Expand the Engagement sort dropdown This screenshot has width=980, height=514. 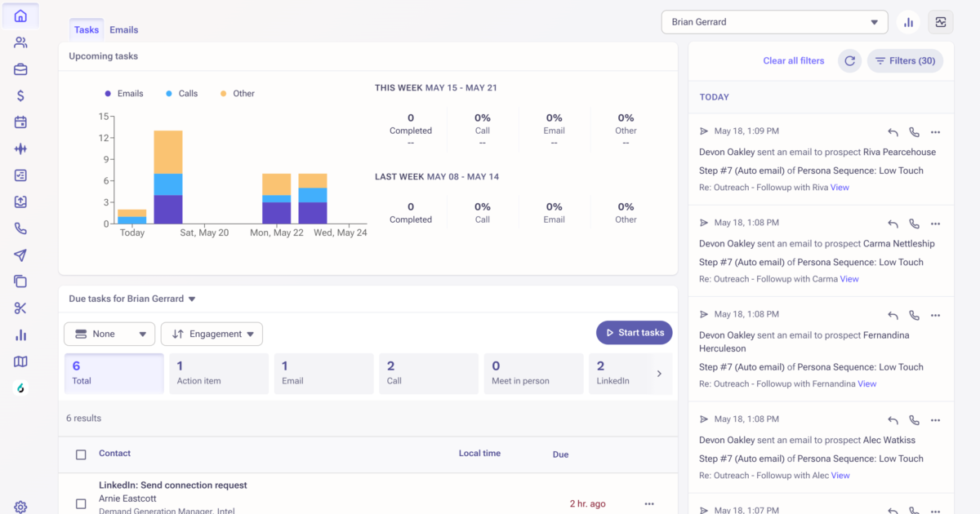212,334
